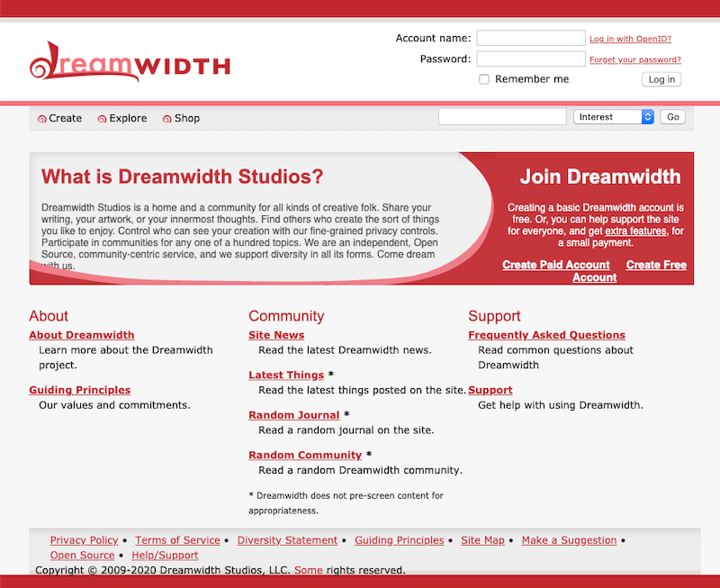Open Help/Support footer link

(x=165, y=556)
